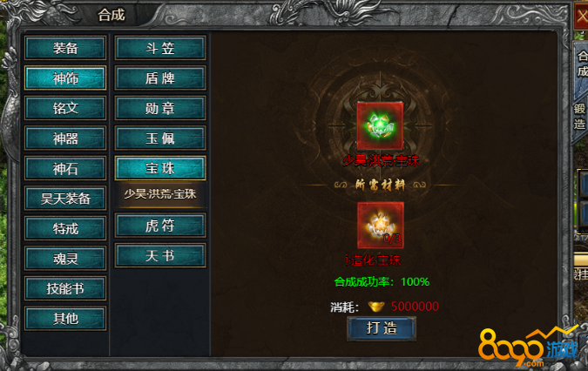Select the 神石 category

pyautogui.click(x=65, y=168)
